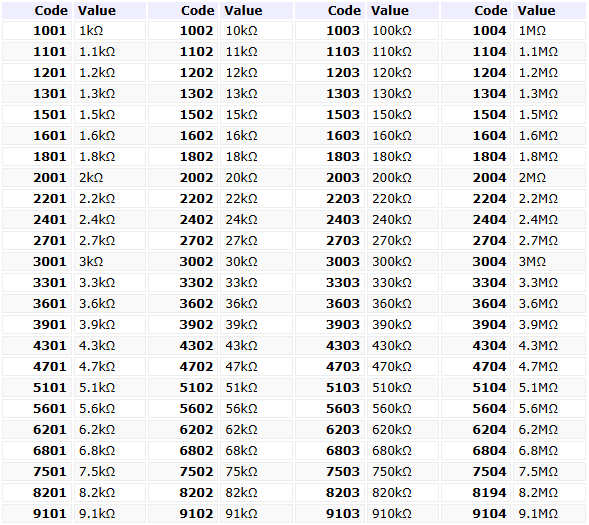The width and height of the screenshot is (589, 525).
Task: Select the 2kΩ value cell
Action: coord(110,178)
